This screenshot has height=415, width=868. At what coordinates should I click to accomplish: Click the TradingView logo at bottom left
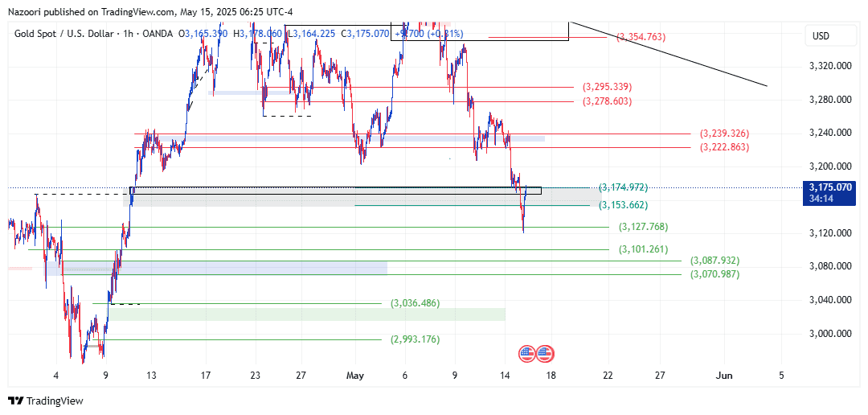pyautogui.click(x=45, y=401)
